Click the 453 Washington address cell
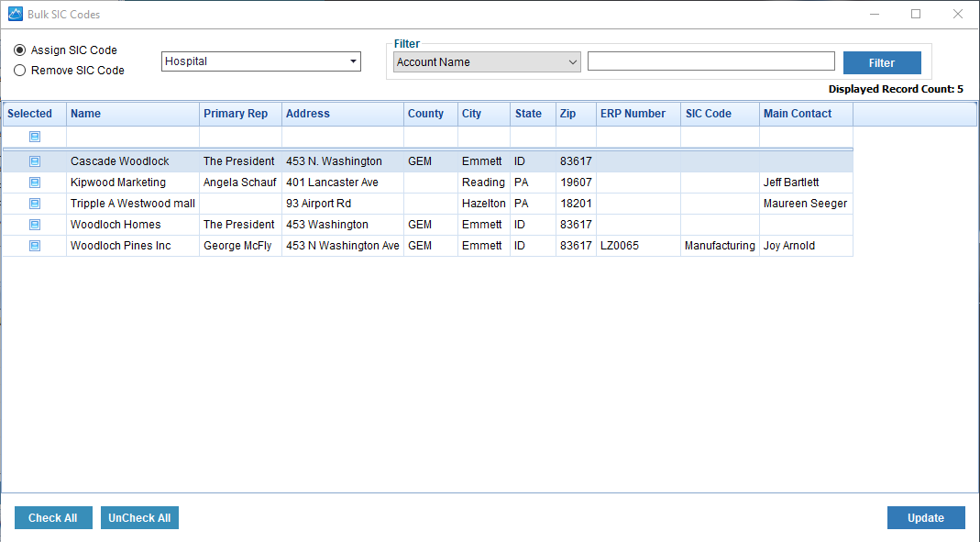The height and width of the screenshot is (542, 980). coord(343,225)
